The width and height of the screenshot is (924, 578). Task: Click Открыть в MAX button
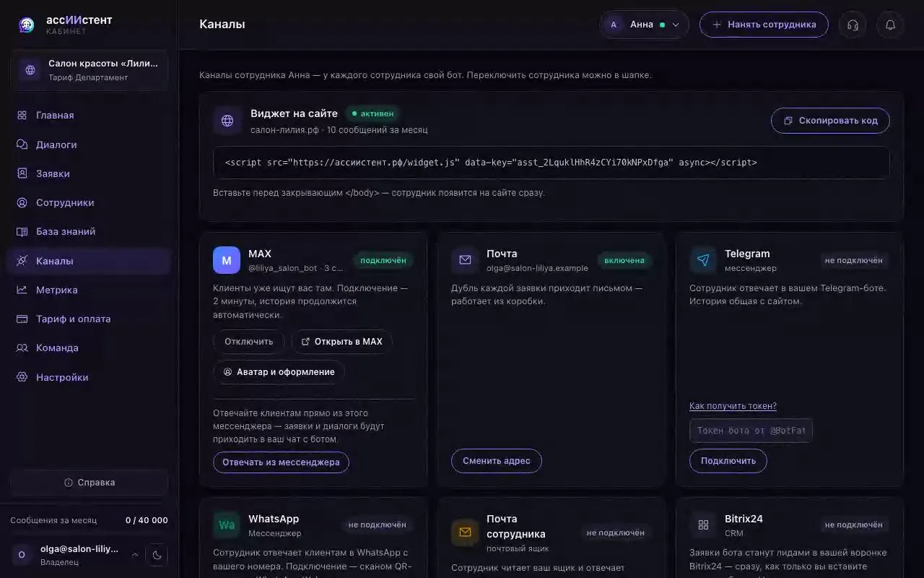click(341, 342)
